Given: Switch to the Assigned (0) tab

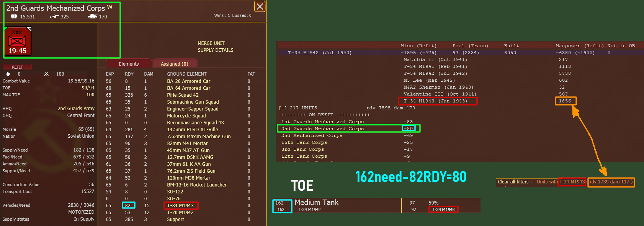Looking at the screenshot, I should coord(174,64).
